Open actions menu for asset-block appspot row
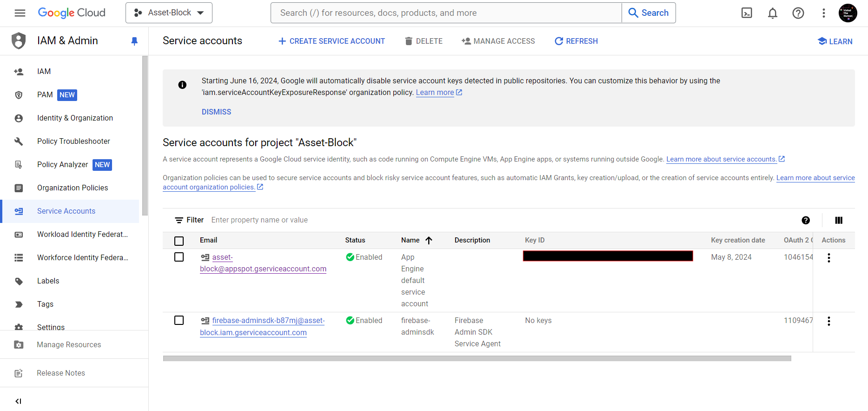Image resolution: width=868 pixels, height=411 pixels. click(x=829, y=258)
